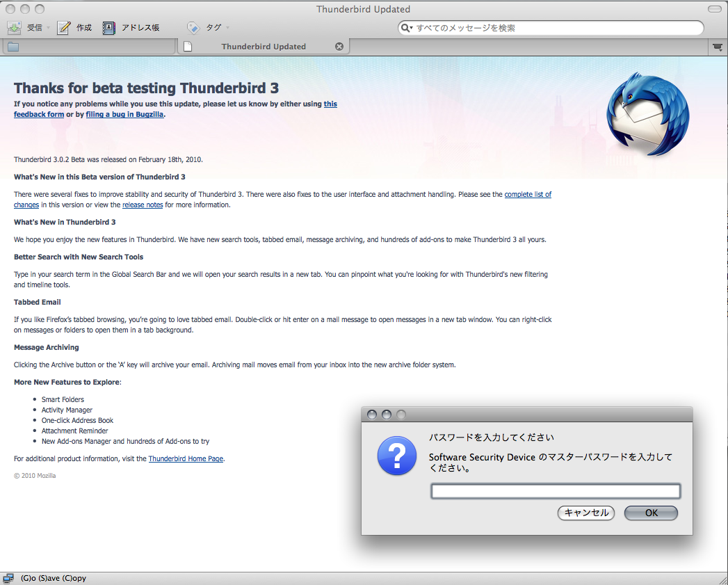728x585 pixels.
Task: Select the Thunderbird Updated tab
Action: click(x=264, y=47)
